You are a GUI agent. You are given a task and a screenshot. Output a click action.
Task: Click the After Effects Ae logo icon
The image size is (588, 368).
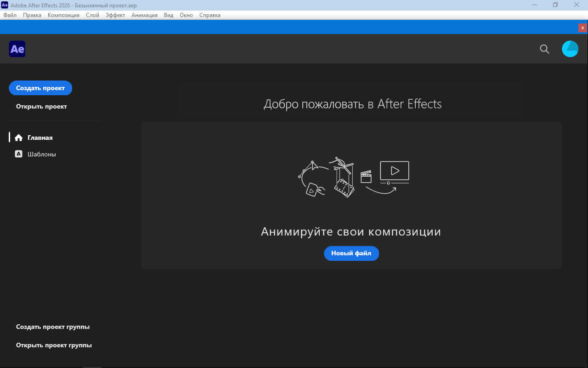(17, 49)
